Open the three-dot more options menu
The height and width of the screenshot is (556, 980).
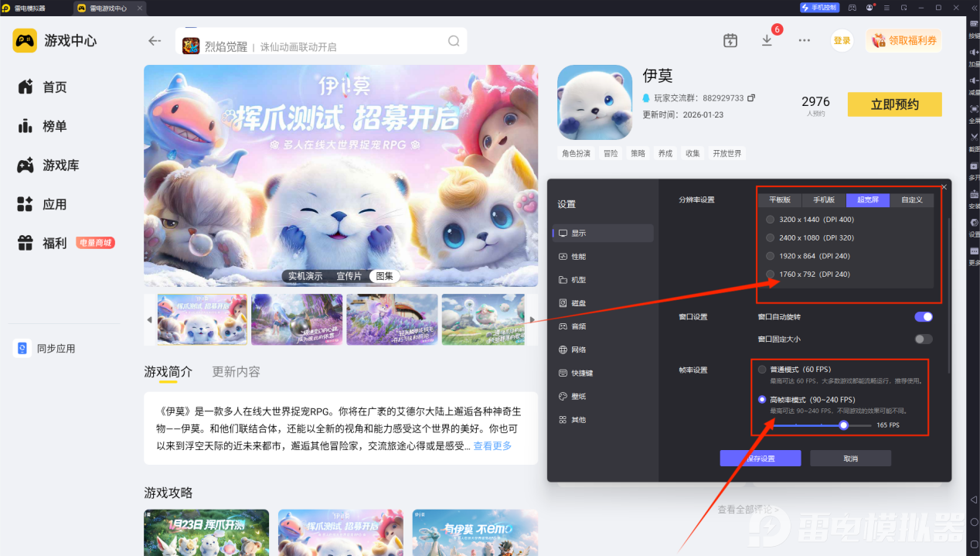pos(805,40)
